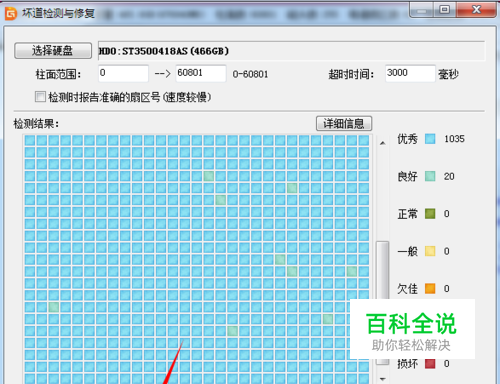Click the scrollbar up arrow of results grid

pyautogui.click(x=383, y=143)
